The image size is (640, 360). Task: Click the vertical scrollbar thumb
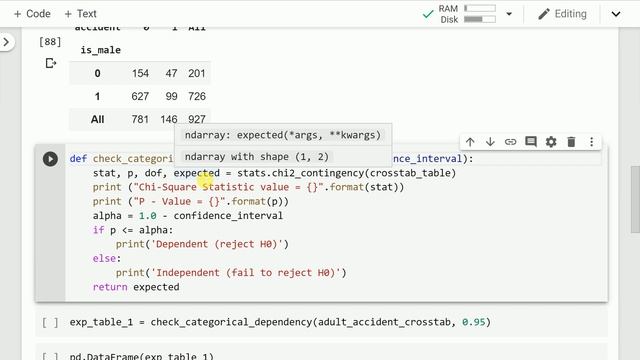635,199
